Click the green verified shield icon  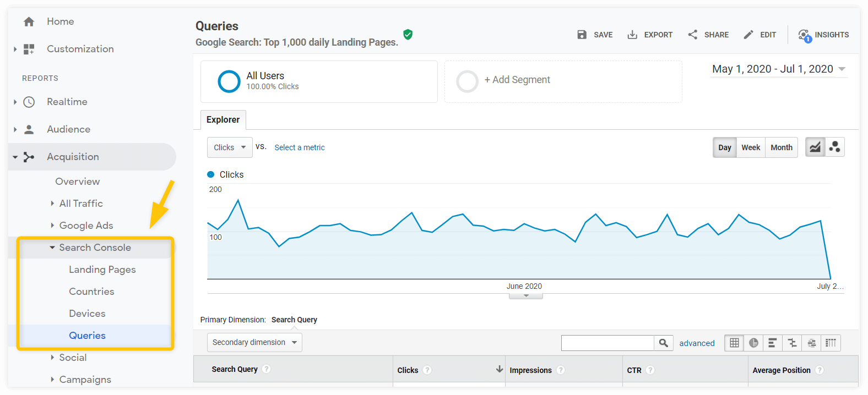coord(408,35)
